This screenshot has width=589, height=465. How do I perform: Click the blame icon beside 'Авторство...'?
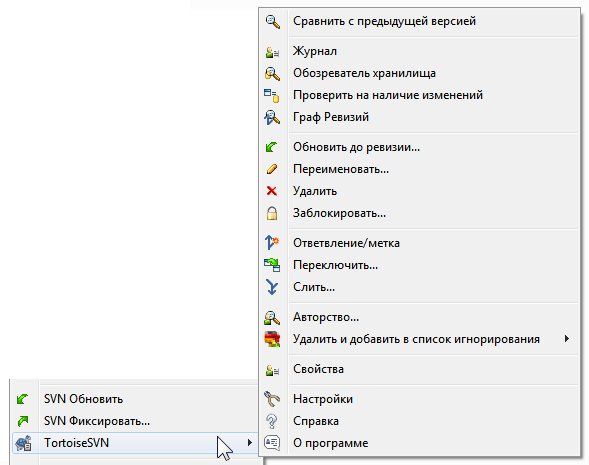click(x=272, y=317)
